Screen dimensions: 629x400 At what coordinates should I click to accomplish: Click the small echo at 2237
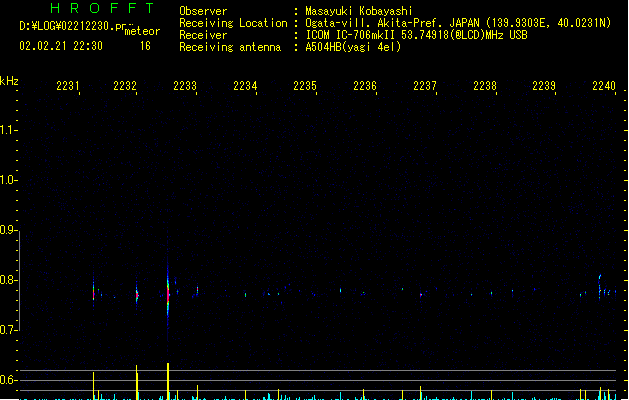coord(421,294)
